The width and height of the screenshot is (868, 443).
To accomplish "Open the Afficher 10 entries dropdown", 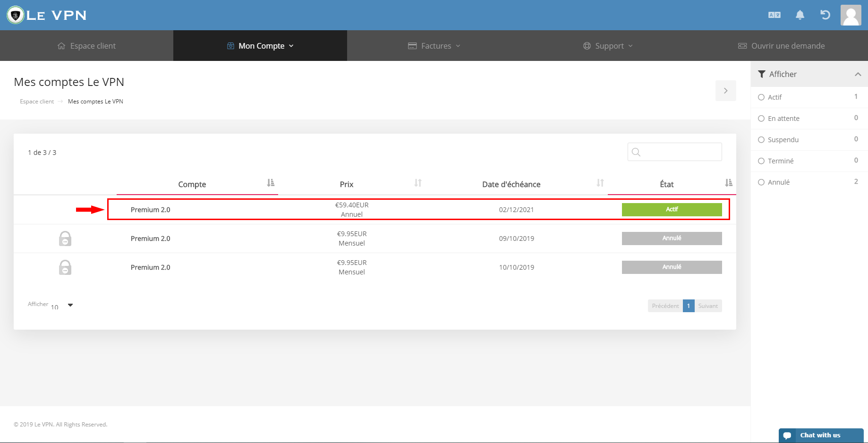I will coord(62,306).
